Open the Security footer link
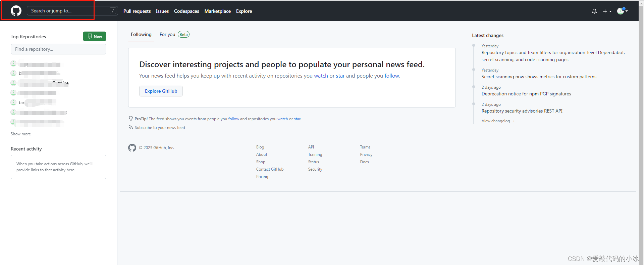 pyautogui.click(x=315, y=169)
